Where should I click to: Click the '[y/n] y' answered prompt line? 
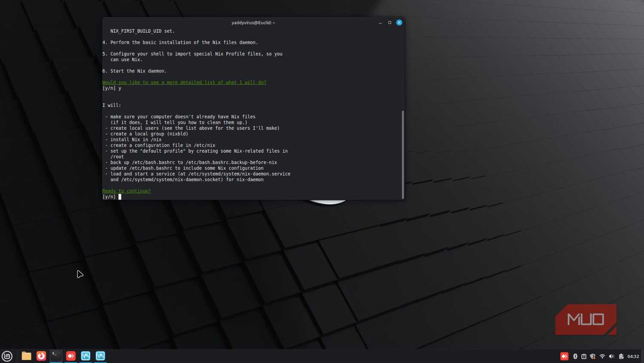pos(112,88)
